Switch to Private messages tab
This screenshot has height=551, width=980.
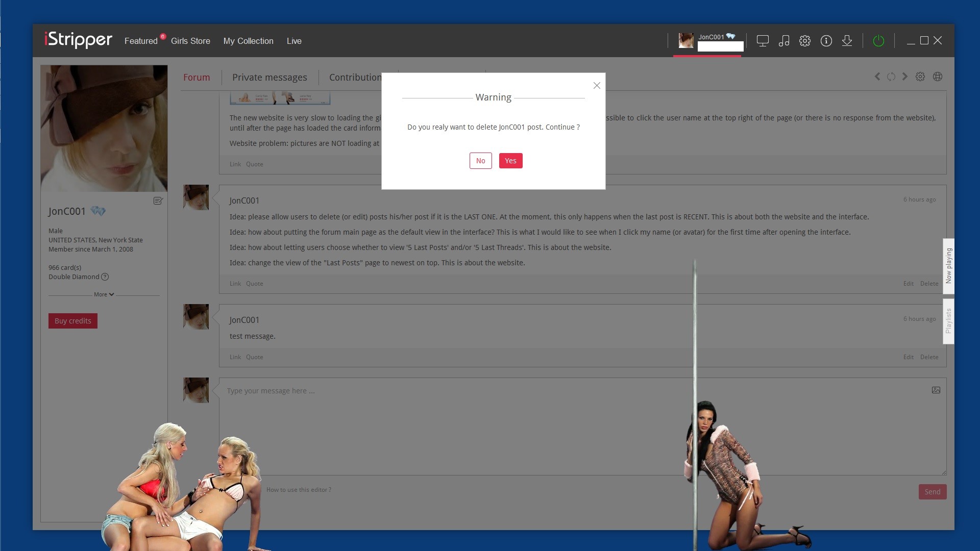pyautogui.click(x=269, y=78)
